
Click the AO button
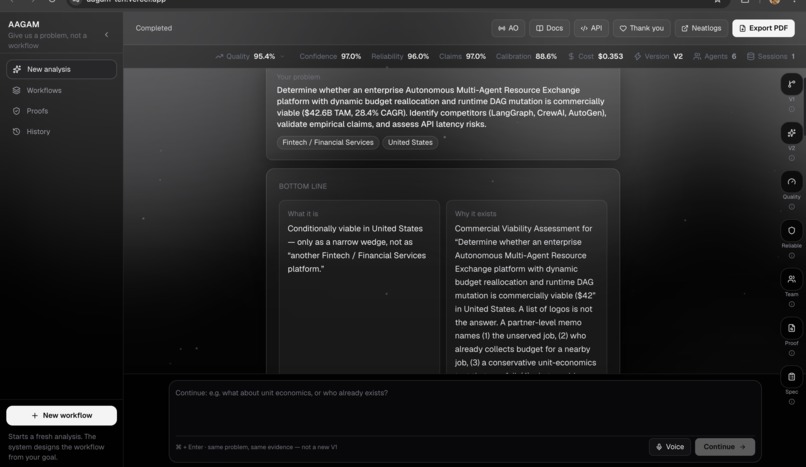(x=508, y=28)
